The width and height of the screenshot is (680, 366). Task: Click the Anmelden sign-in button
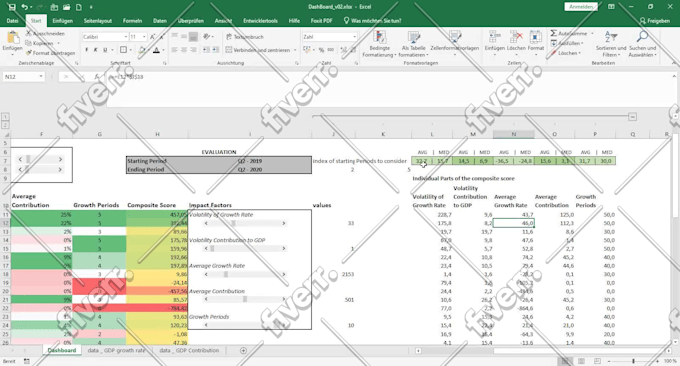[581, 7]
